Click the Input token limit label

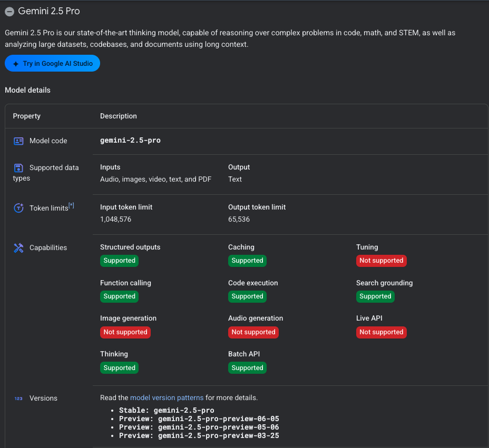click(126, 207)
